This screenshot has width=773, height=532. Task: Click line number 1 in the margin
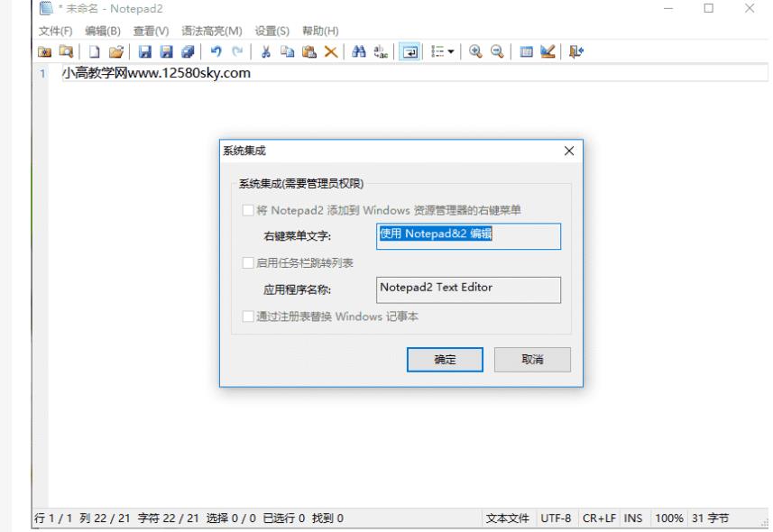(43, 73)
